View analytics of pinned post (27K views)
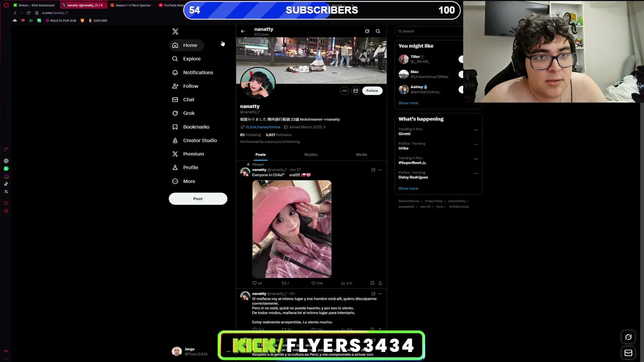 pyautogui.click(x=346, y=283)
